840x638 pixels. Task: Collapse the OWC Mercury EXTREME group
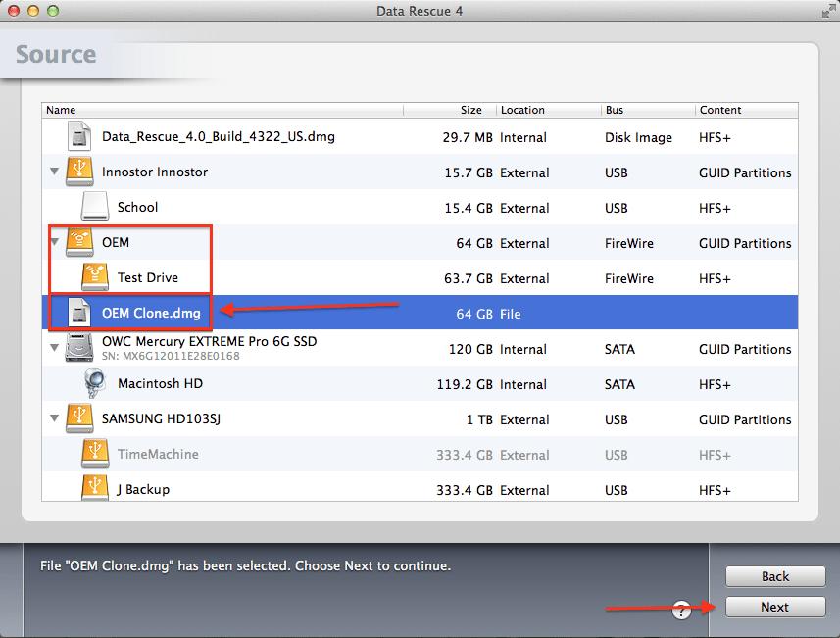pyautogui.click(x=55, y=349)
